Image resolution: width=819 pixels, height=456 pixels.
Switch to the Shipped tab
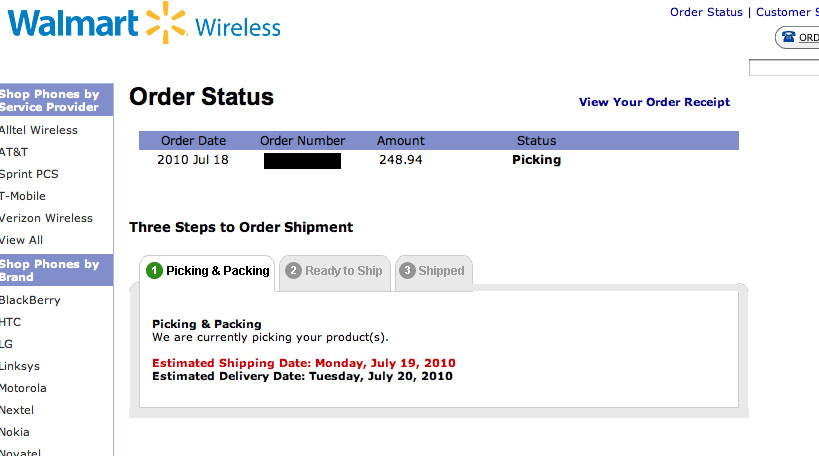click(434, 271)
